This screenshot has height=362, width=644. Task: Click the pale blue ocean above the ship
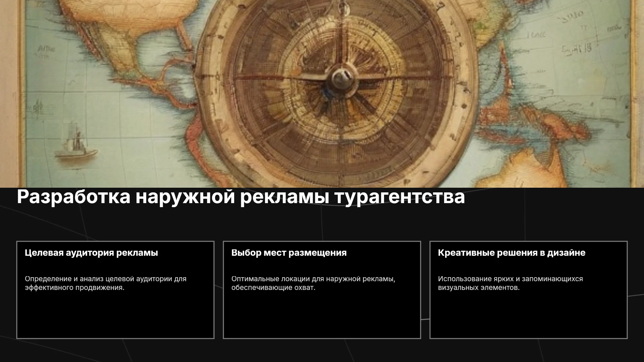[x=77, y=101]
